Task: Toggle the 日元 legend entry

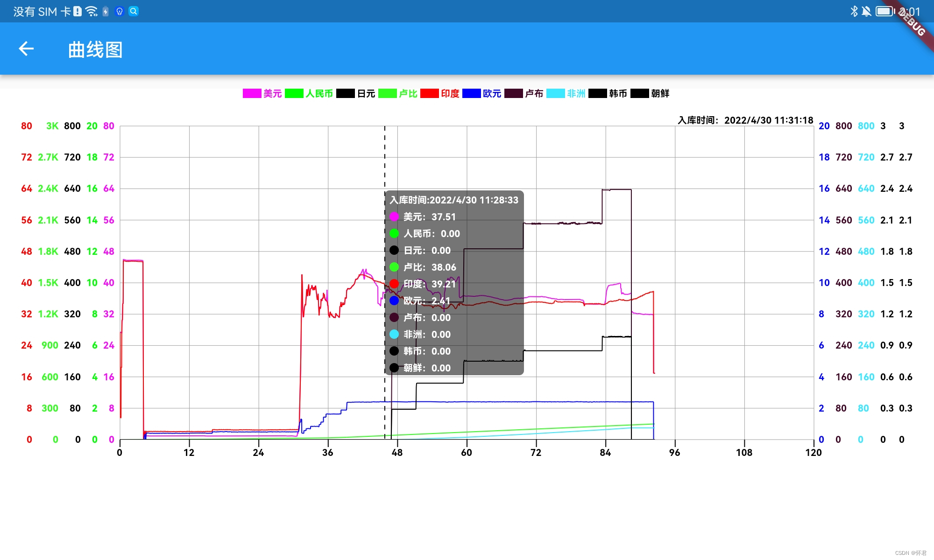Action: point(366,93)
